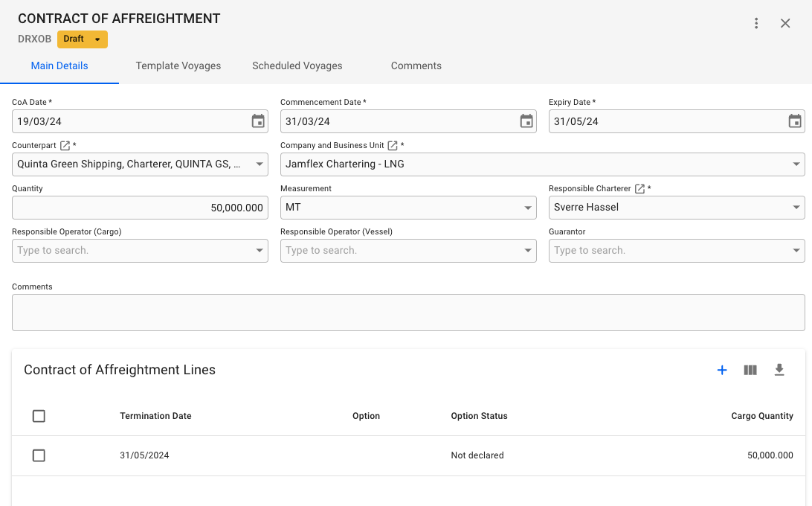Click into the Comments text area
Image resolution: width=812 pixels, height=506 pixels.
coord(408,313)
